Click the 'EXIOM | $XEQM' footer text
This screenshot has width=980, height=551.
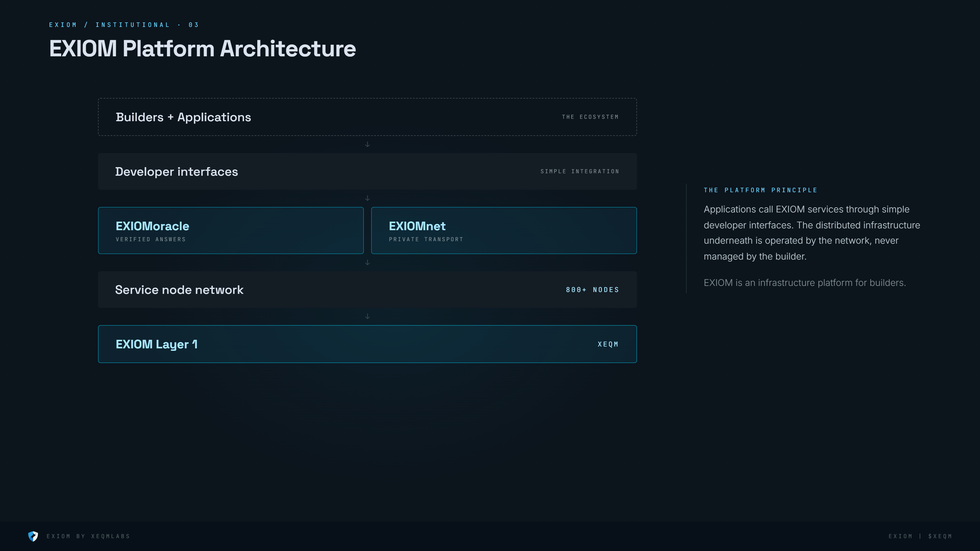point(920,536)
